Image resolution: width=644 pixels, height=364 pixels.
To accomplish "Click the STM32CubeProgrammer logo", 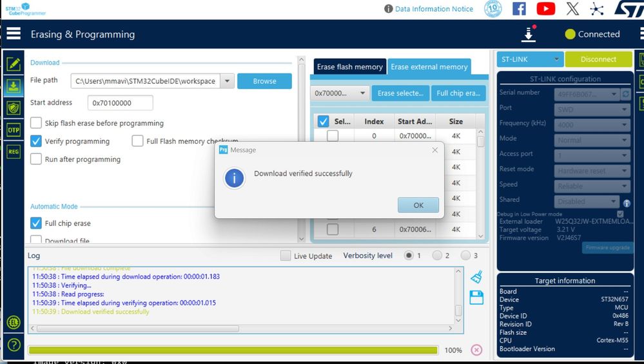I will [24, 9].
